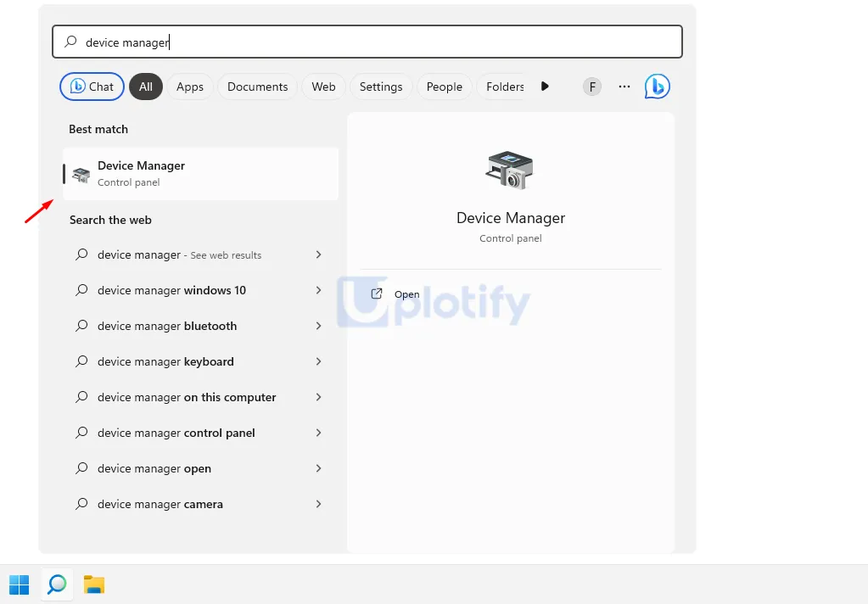Click the search box text field
The image size is (868, 604).
tap(367, 42)
